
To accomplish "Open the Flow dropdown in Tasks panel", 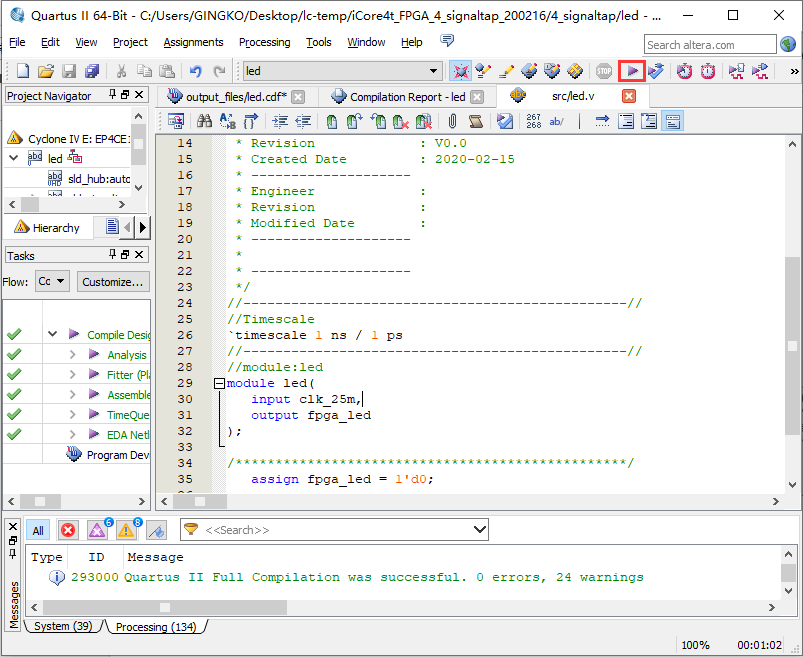I will click(x=52, y=282).
